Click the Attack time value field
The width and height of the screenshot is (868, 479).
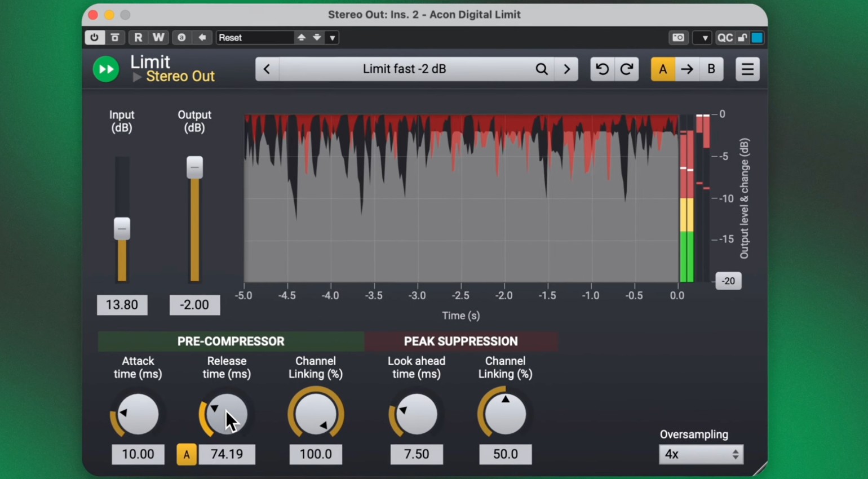pos(138,454)
